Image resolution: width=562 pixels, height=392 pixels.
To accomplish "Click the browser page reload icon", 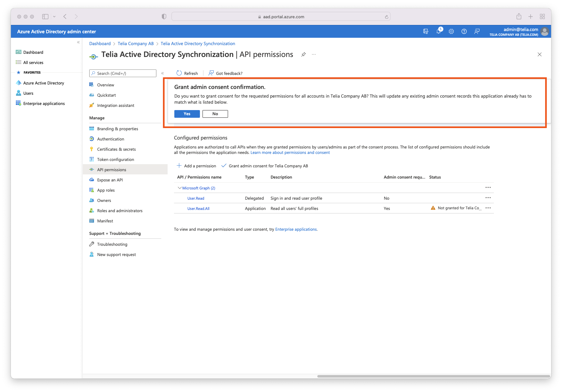I will click(386, 17).
